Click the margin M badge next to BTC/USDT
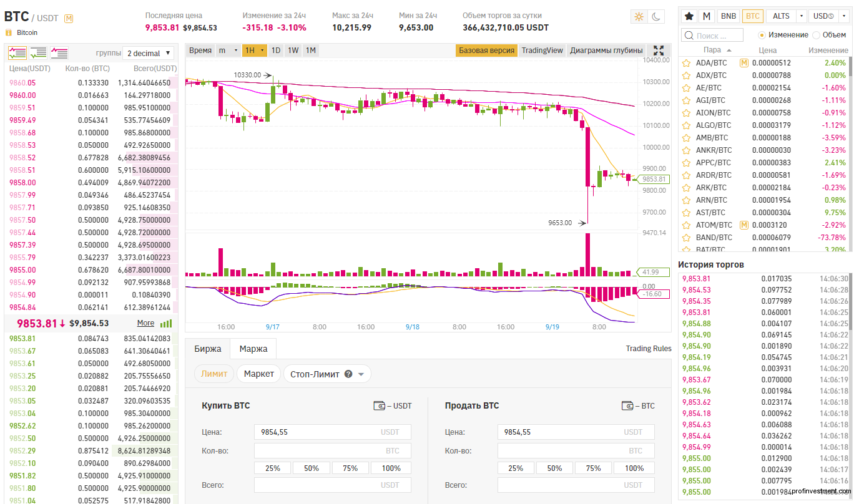 coord(69,19)
